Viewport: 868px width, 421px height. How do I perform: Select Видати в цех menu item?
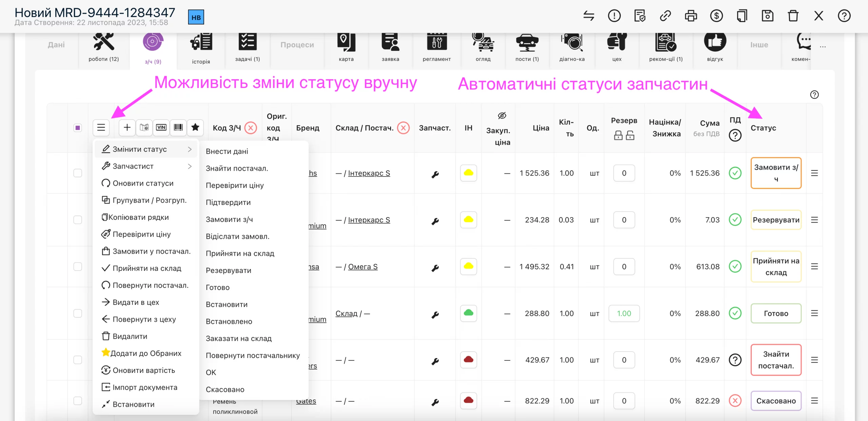pos(146,302)
